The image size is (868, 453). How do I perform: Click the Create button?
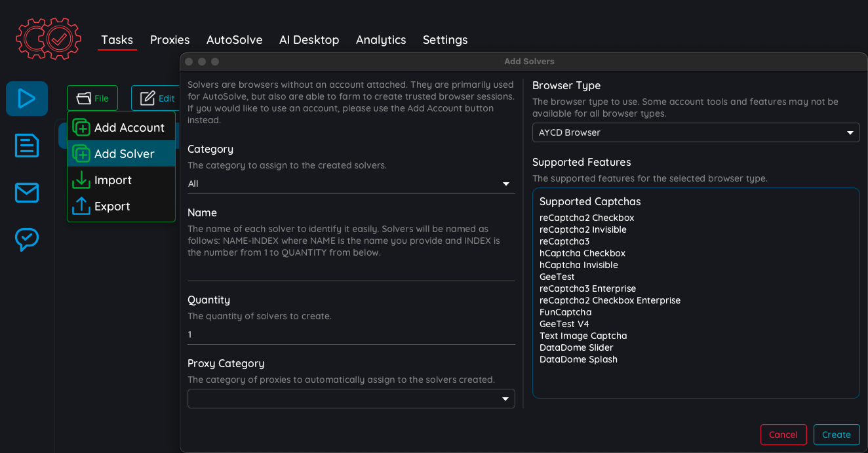(x=836, y=435)
